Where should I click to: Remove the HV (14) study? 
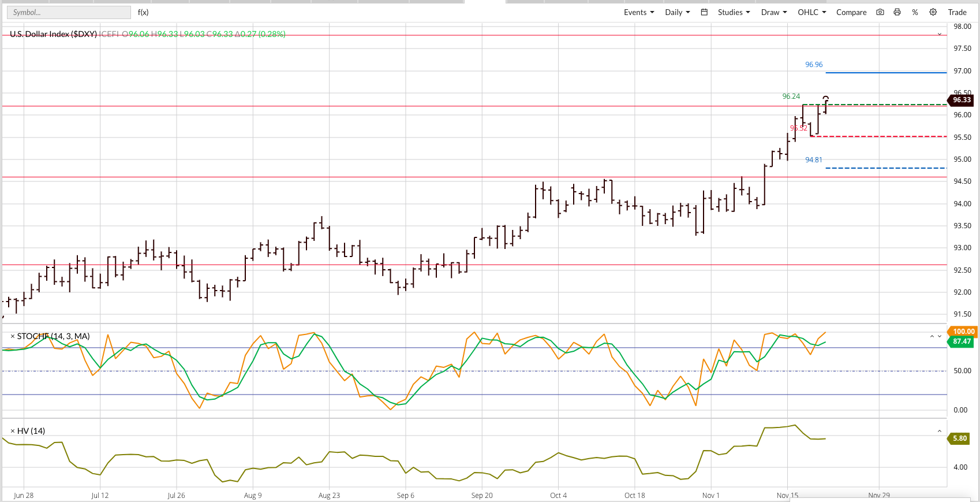click(13, 431)
